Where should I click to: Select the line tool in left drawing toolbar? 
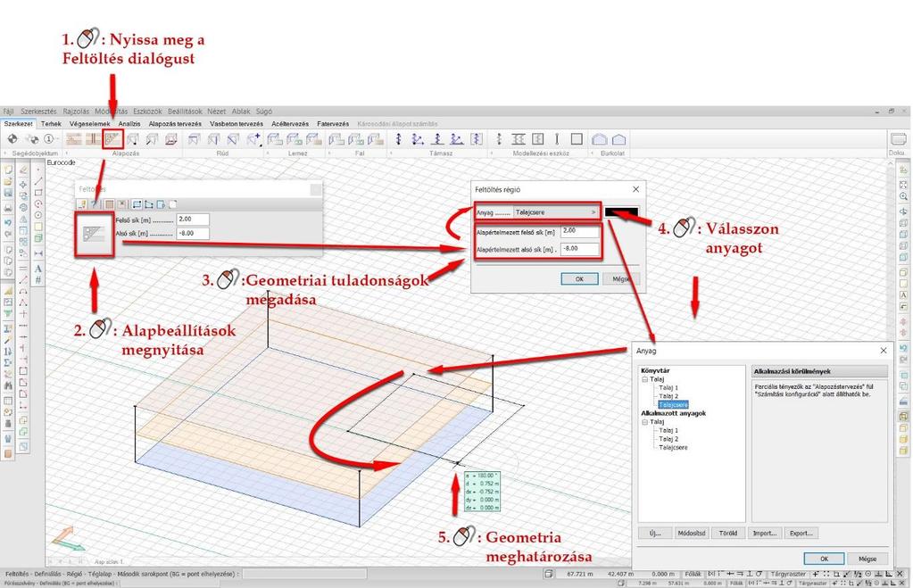point(38,181)
